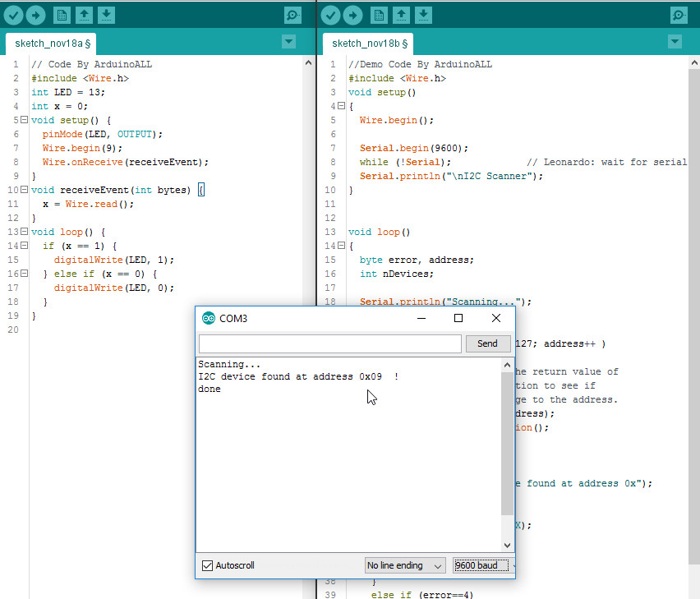The height and width of the screenshot is (599, 700).
Task: Collapse the receiveEvent block at line 10
Action: pyautogui.click(x=24, y=189)
